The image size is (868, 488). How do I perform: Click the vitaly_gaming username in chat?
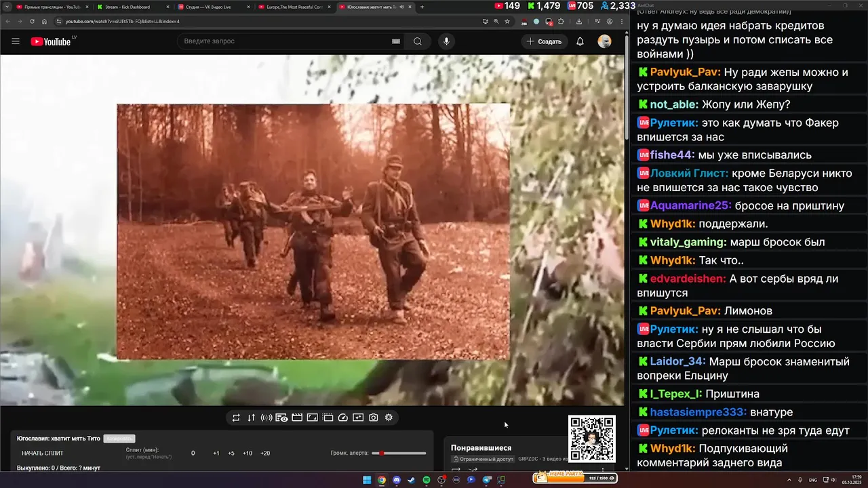pyautogui.click(x=688, y=242)
